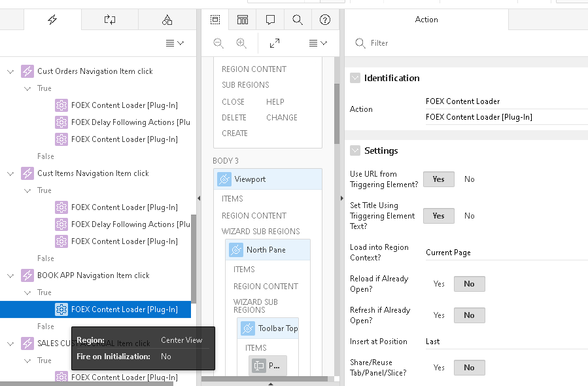Click the property Filter search field
The width and height of the screenshot is (588, 386).
tap(471, 43)
